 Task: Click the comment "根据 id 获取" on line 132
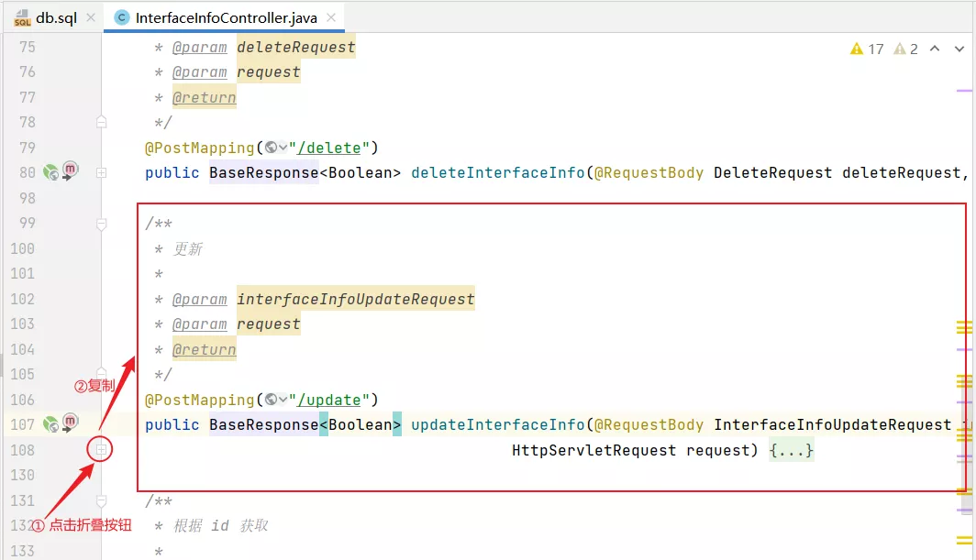click(x=220, y=526)
